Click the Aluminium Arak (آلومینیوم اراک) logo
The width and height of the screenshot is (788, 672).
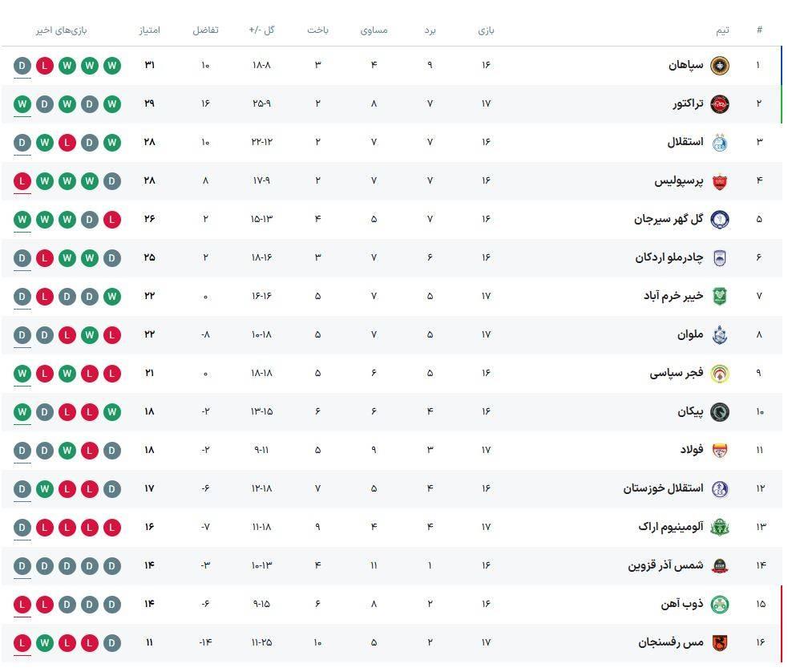tap(720, 527)
